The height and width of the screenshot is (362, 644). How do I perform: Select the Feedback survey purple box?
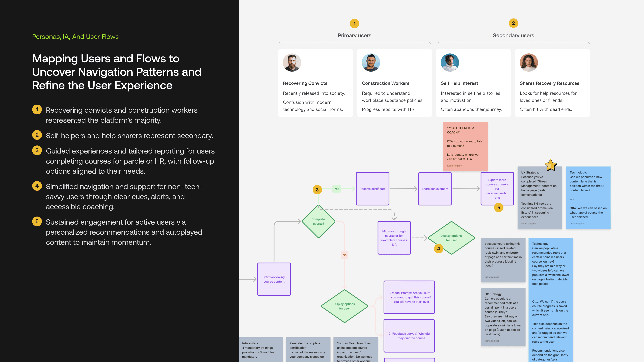pyautogui.click(x=409, y=336)
